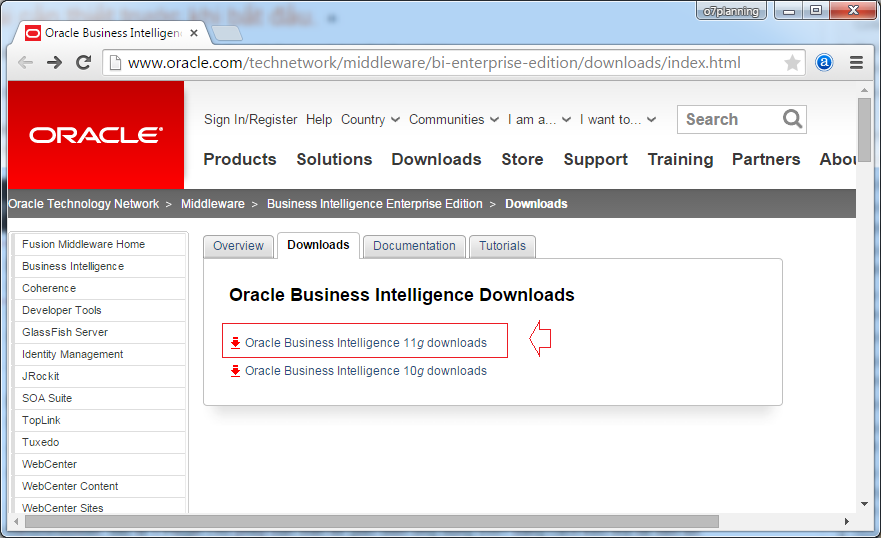Open Oracle Business Intelligence 10g downloads
This screenshot has height=538, width=881.
point(366,371)
